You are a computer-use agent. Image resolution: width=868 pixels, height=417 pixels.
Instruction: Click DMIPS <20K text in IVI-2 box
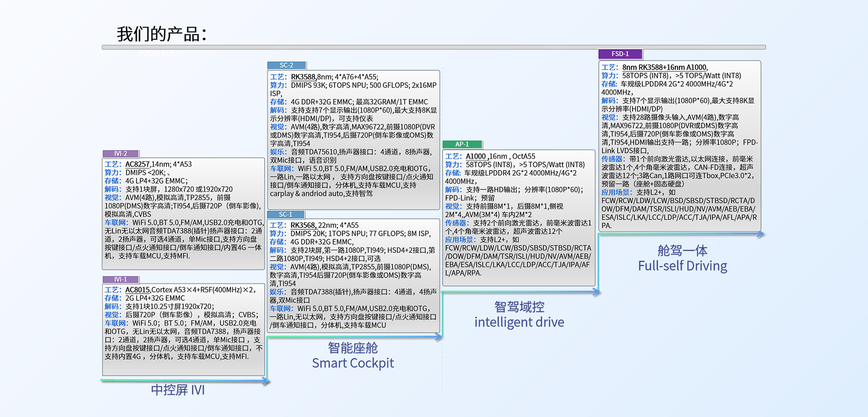pos(146,173)
